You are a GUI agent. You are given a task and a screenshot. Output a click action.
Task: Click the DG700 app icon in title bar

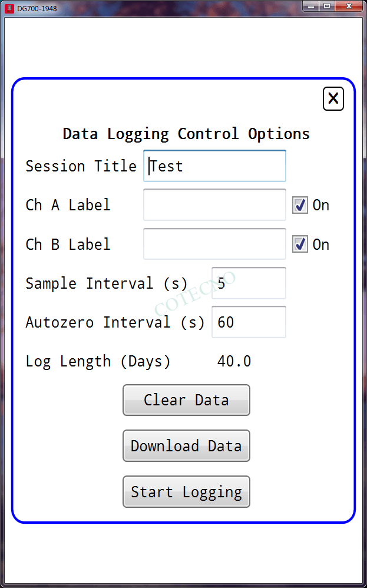click(9, 8)
